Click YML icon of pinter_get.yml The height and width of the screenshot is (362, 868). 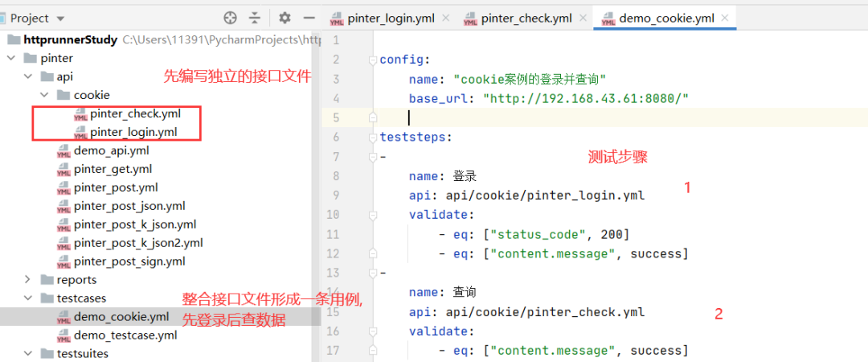click(x=63, y=169)
